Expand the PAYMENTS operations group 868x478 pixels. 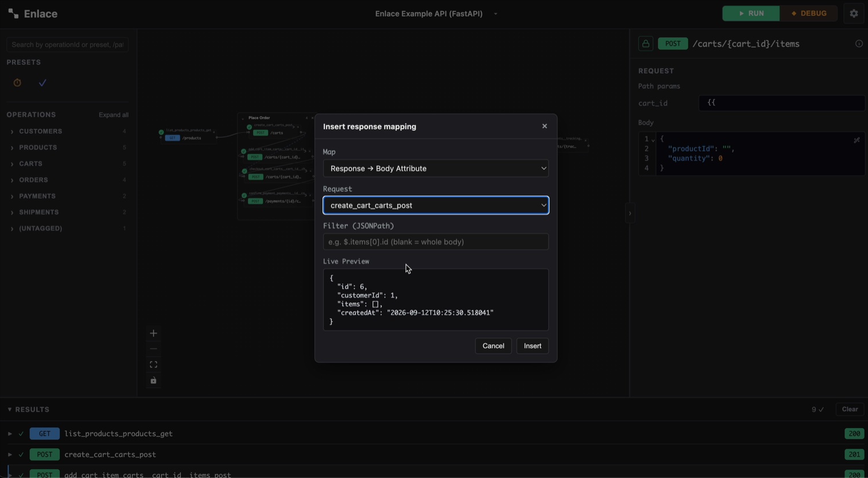coord(67,196)
